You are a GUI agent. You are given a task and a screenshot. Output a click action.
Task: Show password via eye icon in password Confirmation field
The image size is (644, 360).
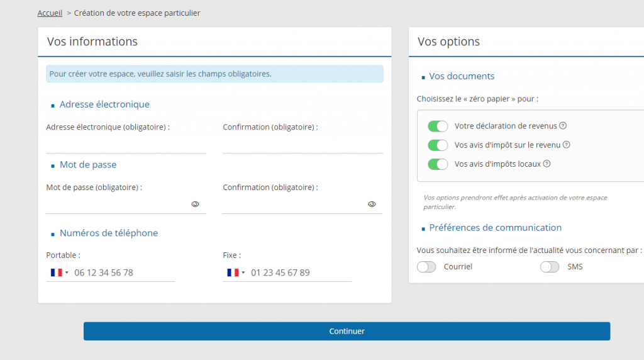coord(372,205)
